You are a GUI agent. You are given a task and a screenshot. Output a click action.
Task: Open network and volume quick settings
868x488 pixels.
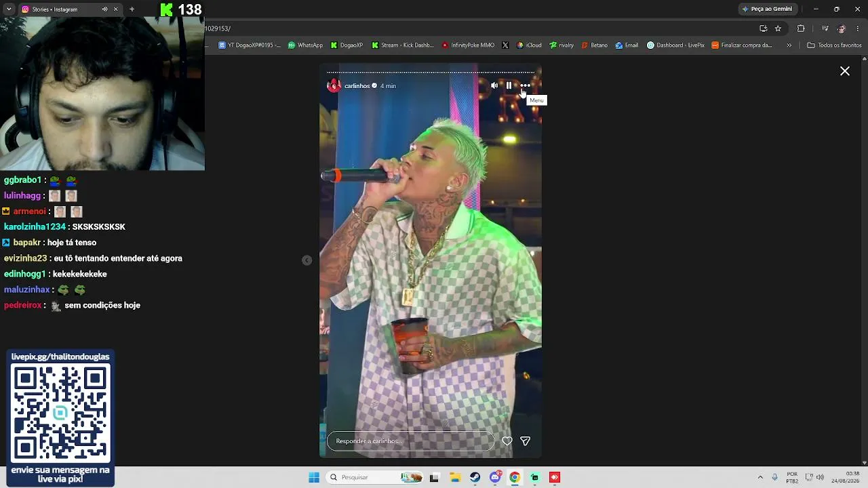point(814,477)
